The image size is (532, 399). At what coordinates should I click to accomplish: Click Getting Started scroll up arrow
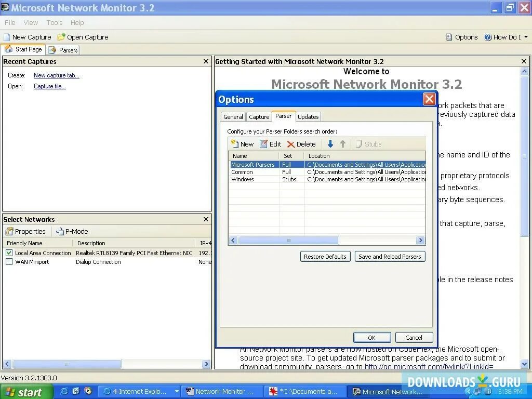(x=524, y=72)
